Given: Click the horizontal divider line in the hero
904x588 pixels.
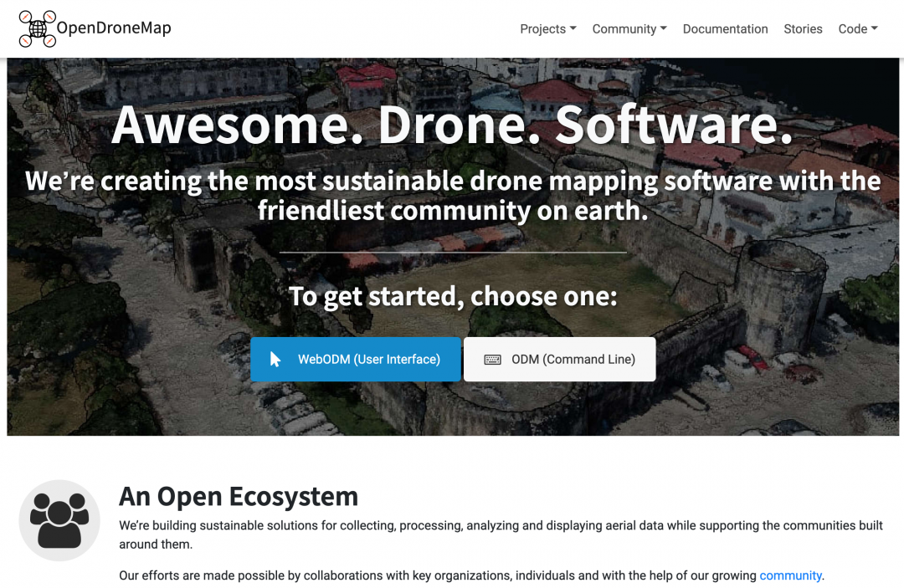Looking at the screenshot, I should [453, 251].
